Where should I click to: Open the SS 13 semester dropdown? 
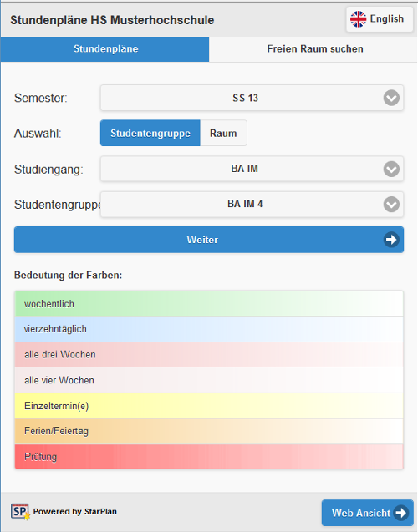click(x=252, y=98)
